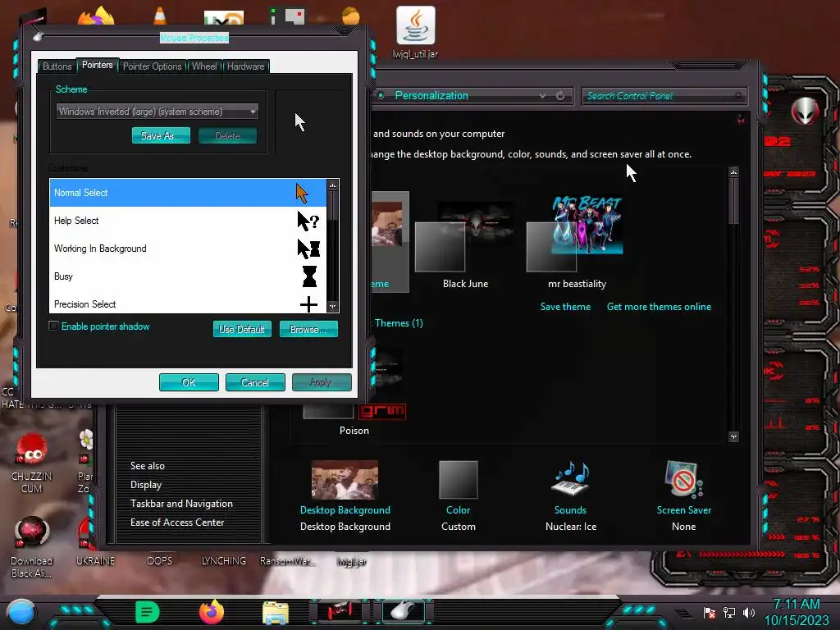Expand the Personalization address dropdown
The width and height of the screenshot is (840, 630).
click(x=542, y=95)
